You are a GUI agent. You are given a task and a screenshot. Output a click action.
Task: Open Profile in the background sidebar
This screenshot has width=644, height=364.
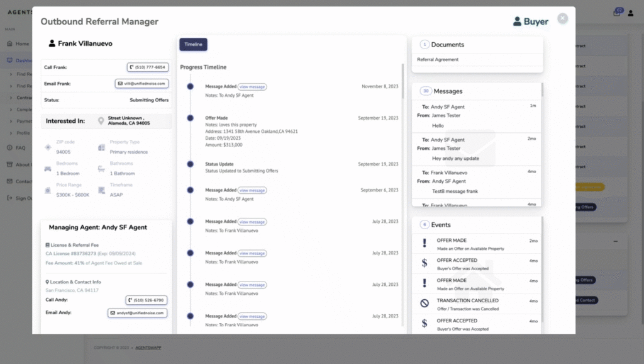click(x=23, y=134)
